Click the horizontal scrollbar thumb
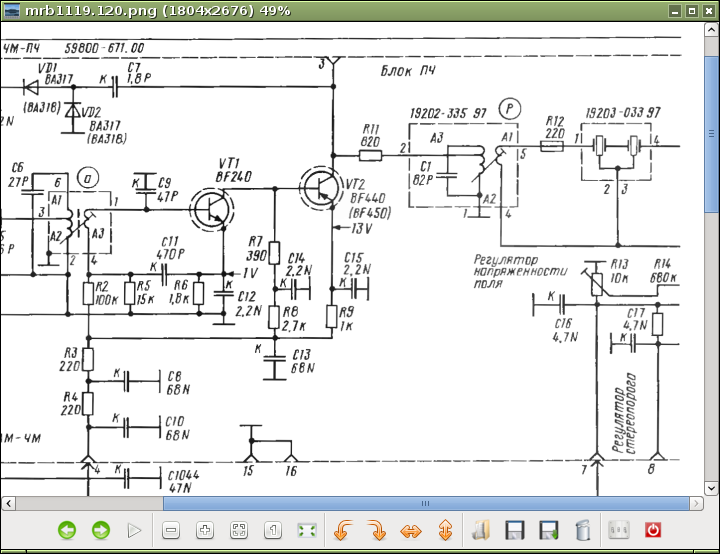 426,503
